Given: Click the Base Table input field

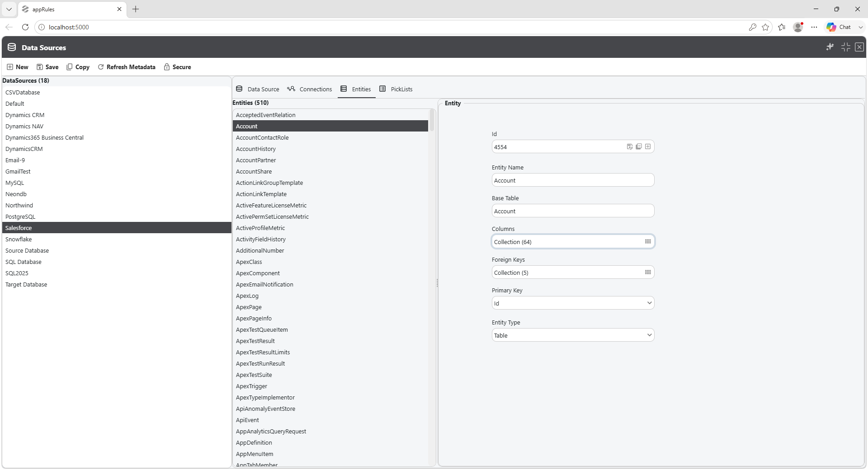Looking at the screenshot, I should point(573,211).
